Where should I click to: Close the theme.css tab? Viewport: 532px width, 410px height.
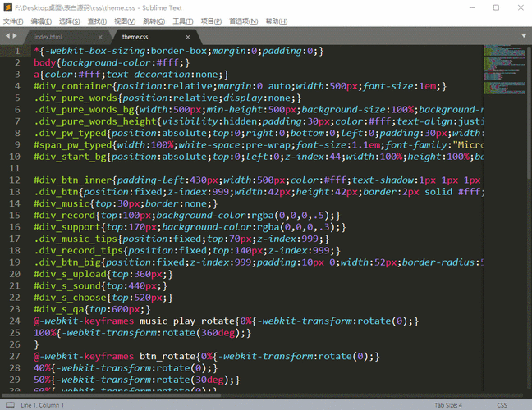point(186,37)
